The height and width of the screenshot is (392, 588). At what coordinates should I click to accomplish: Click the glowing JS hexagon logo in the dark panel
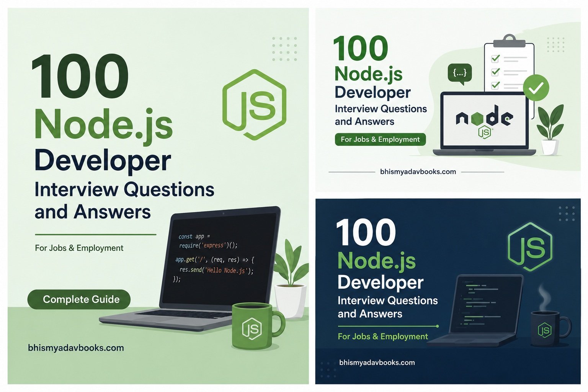[530, 247]
